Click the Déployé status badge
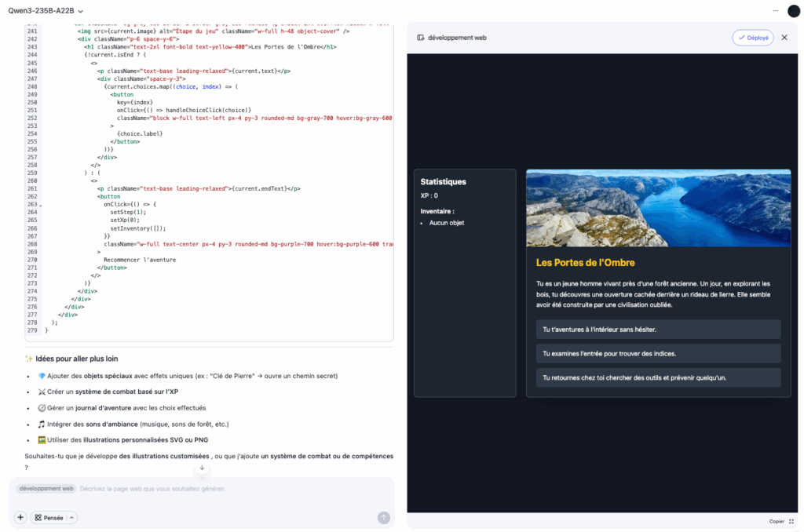 tap(752, 37)
